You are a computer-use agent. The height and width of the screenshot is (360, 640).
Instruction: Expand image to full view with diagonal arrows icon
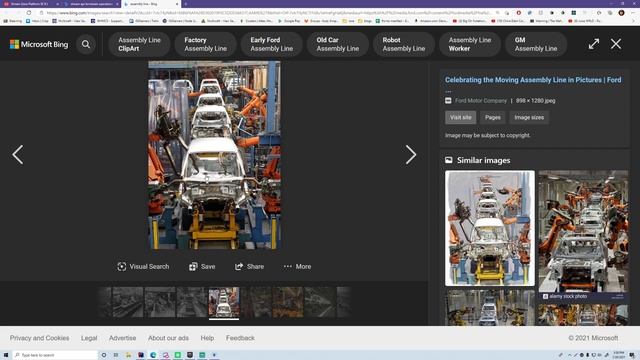pyautogui.click(x=594, y=44)
